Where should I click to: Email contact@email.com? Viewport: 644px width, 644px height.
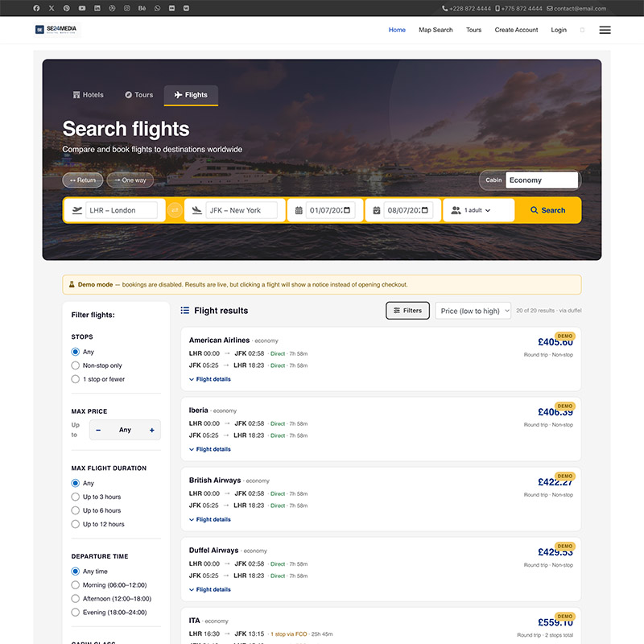576,9
